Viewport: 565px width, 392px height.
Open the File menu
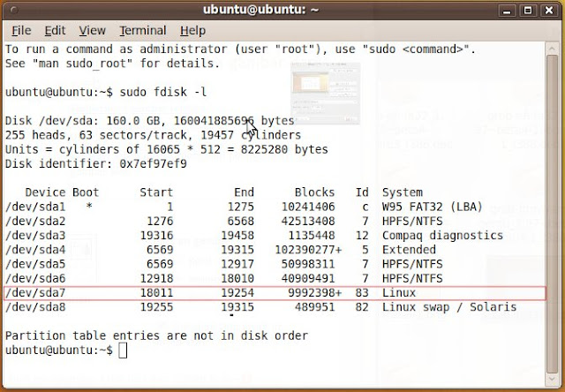pos(21,31)
